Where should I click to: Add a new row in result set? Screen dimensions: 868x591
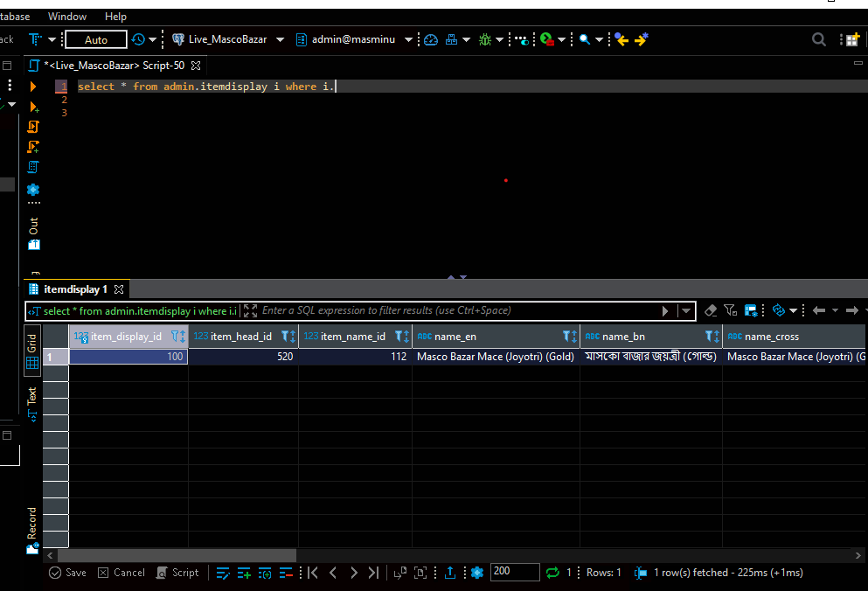point(244,573)
